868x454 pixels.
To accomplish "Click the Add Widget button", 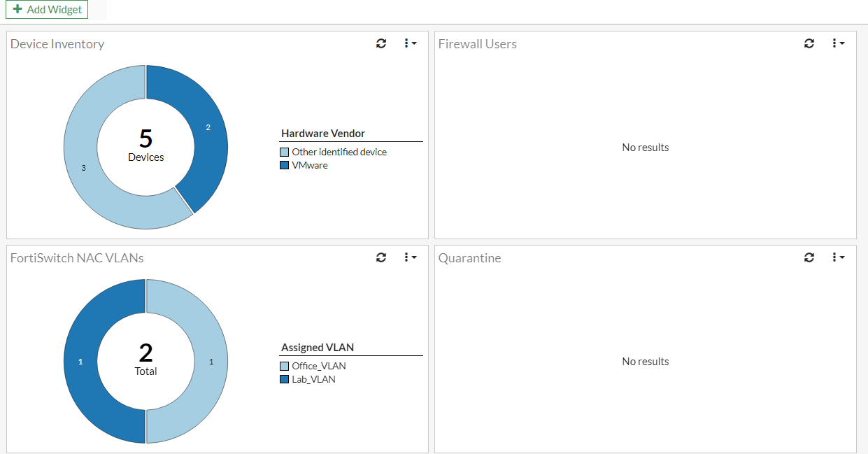I will click(x=46, y=9).
